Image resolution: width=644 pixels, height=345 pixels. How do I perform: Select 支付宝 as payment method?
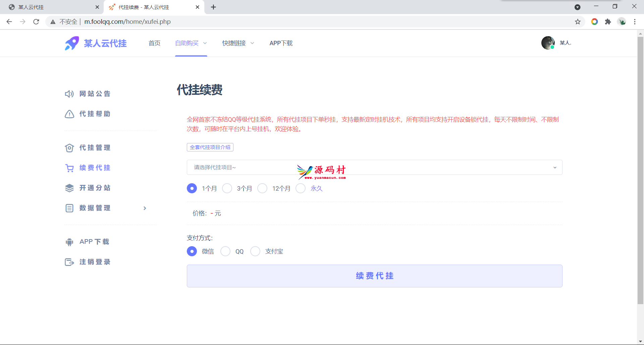(255, 251)
